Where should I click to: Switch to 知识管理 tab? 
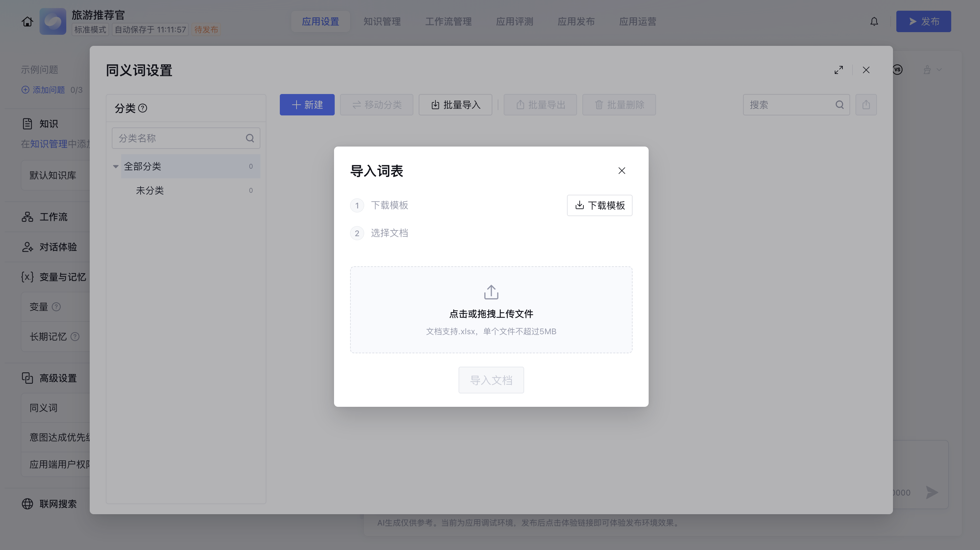382,21
